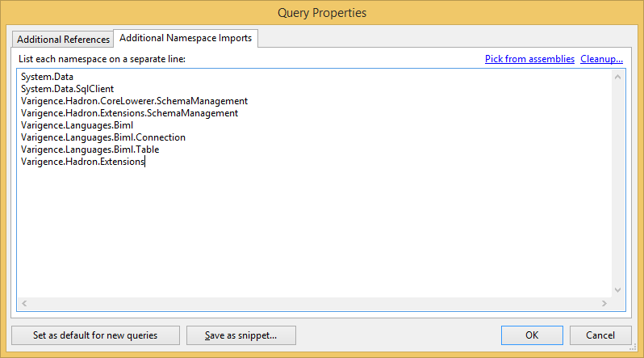
Task: Confirm the dialog with OK
Action: [532, 335]
